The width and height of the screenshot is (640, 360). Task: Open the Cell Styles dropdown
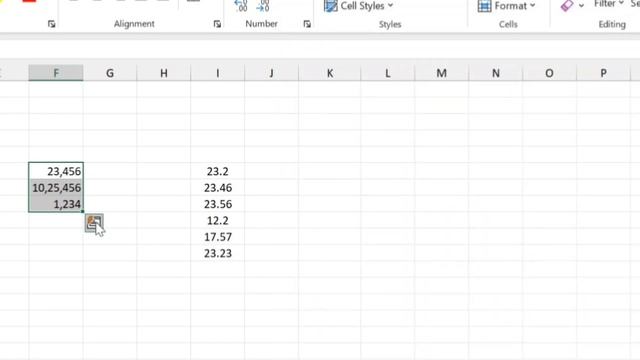tap(358, 6)
